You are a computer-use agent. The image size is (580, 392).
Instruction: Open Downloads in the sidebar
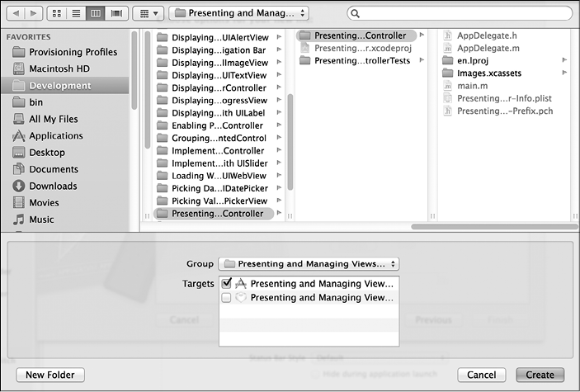click(53, 186)
